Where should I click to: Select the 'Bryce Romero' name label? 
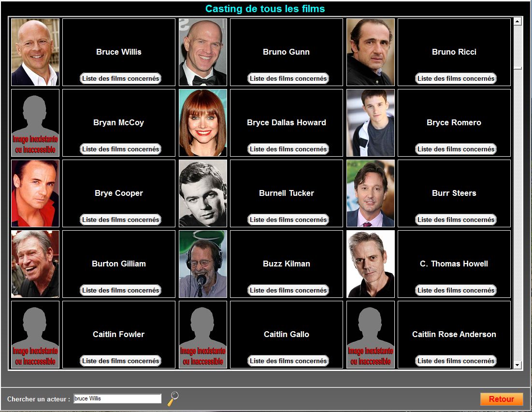[x=454, y=123]
